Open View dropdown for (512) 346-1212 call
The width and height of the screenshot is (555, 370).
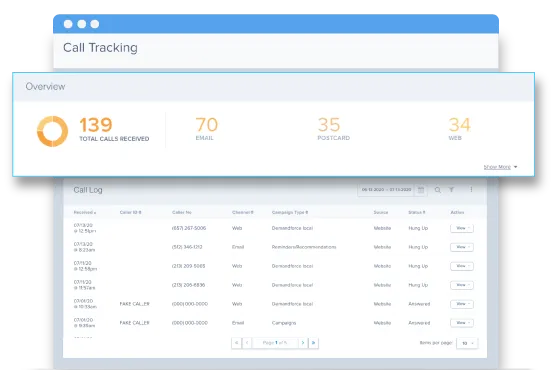462,247
